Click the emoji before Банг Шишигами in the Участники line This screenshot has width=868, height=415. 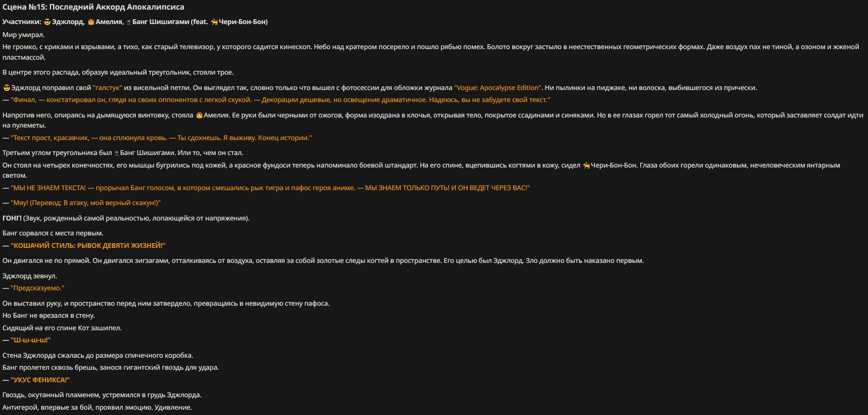coord(129,22)
